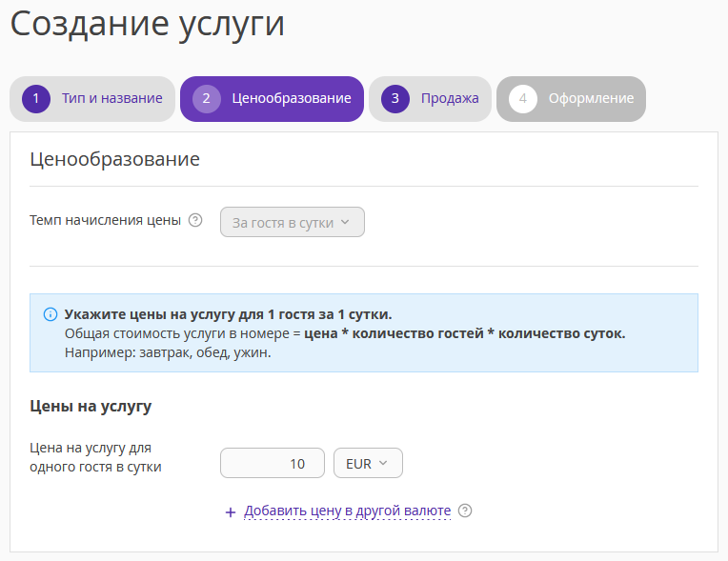Viewport: 728px width, 561px height.
Task: Click text Укажите цены на услугу для 1 гостя
Action: point(228,314)
